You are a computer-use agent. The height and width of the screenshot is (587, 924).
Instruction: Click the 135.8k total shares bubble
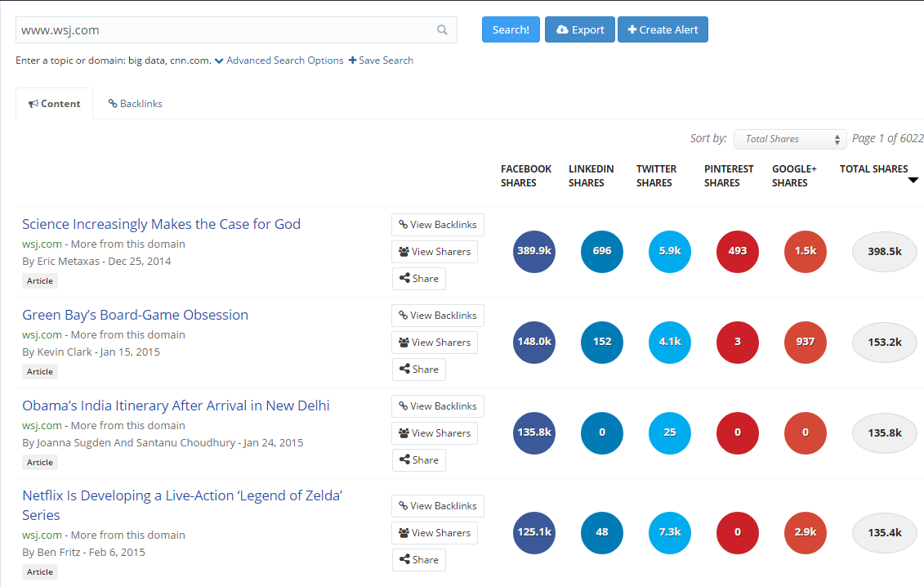pos(885,433)
